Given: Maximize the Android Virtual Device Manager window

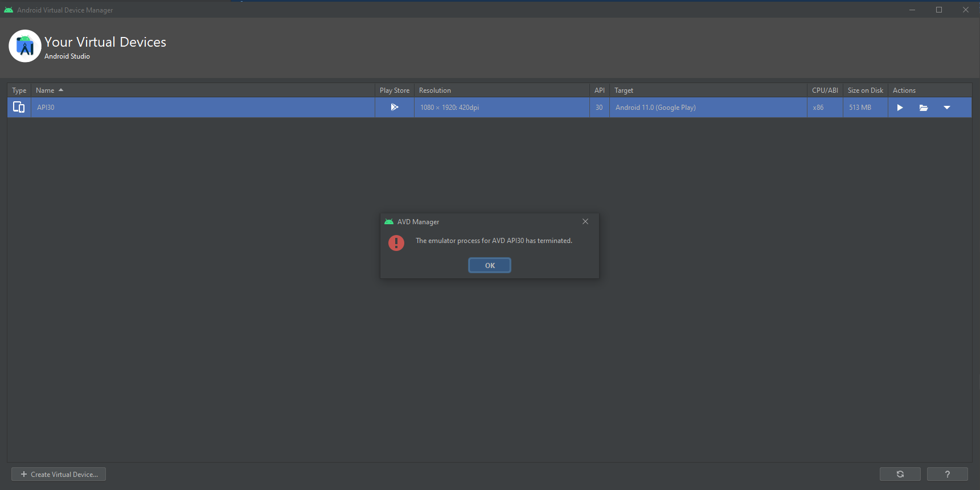Looking at the screenshot, I should click(x=939, y=10).
